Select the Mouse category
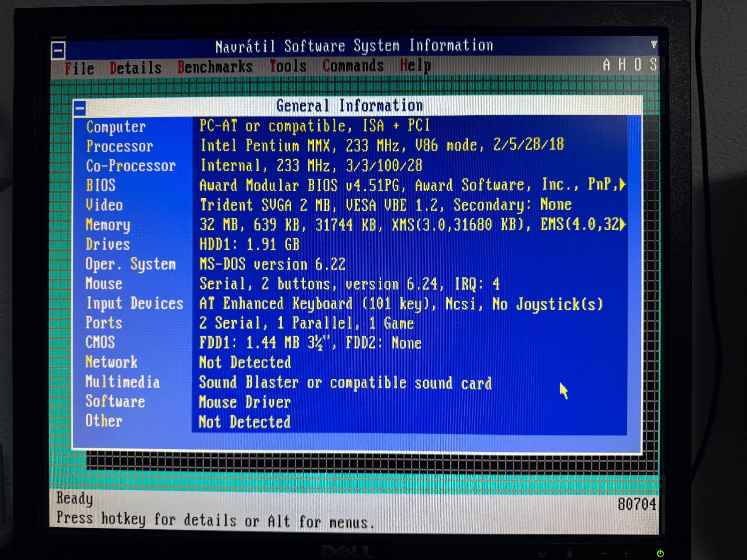The image size is (747, 560). click(104, 284)
